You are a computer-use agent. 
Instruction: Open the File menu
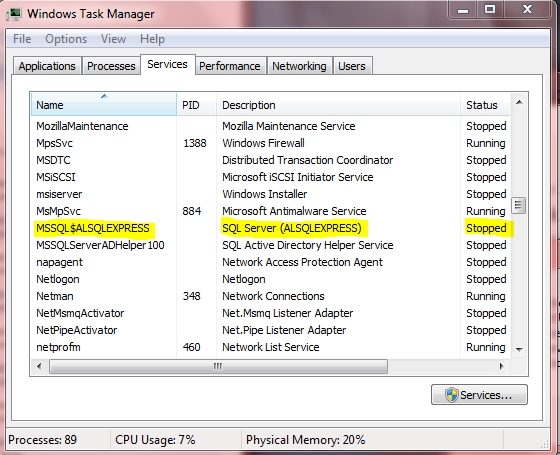click(x=22, y=39)
